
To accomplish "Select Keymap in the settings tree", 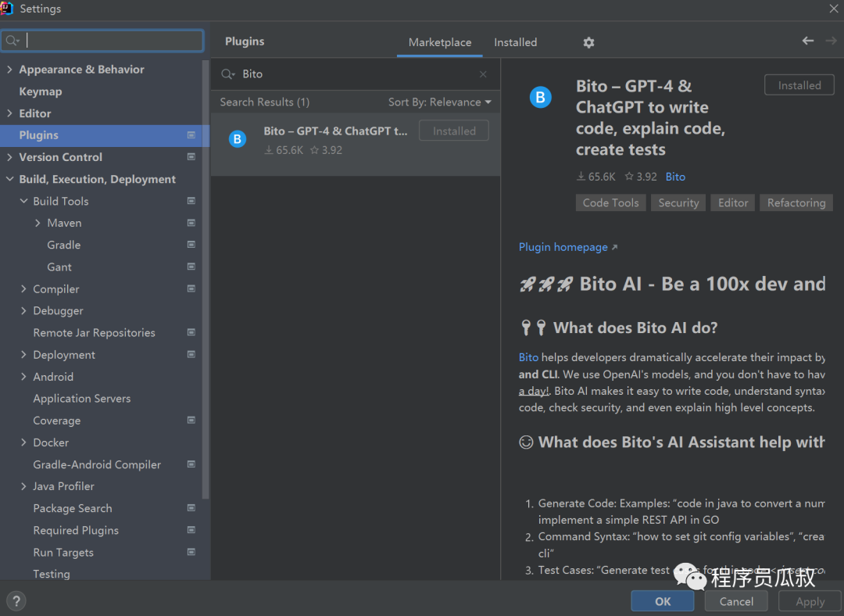I will click(41, 91).
